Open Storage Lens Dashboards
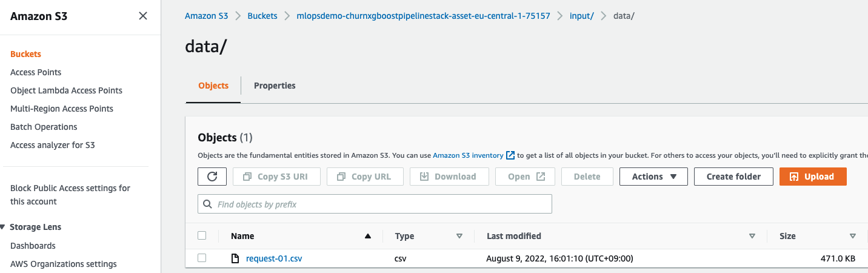Screen dimensions: 868x273 (x=33, y=246)
